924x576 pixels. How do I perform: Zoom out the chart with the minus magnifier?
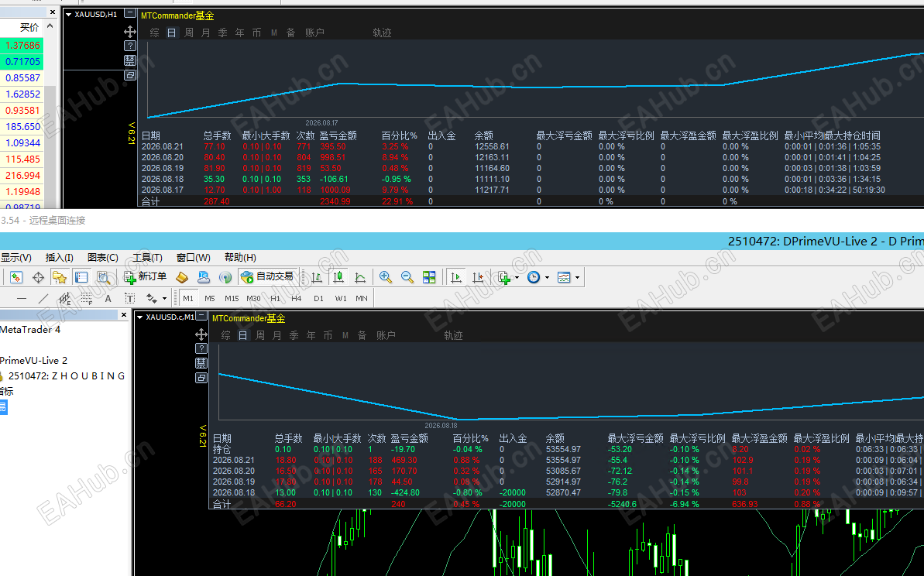click(x=407, y=277)
